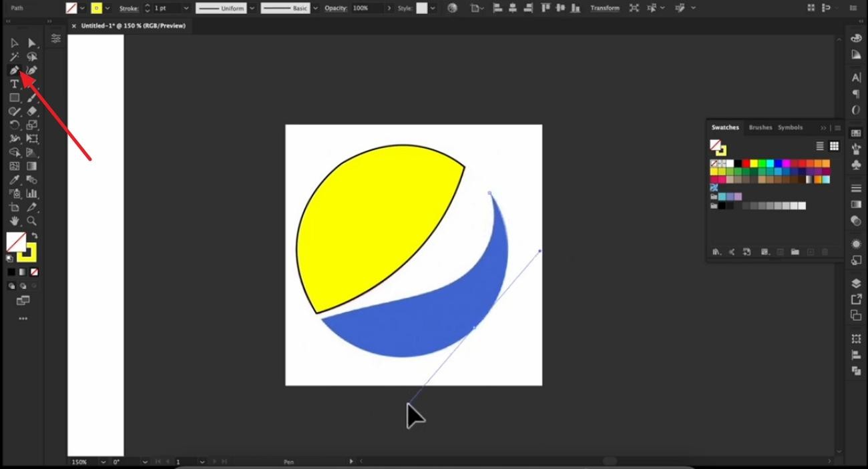Open the Swatch Libraries menu button
Viewport: 868px width, 469px height.
pos(716,252)
